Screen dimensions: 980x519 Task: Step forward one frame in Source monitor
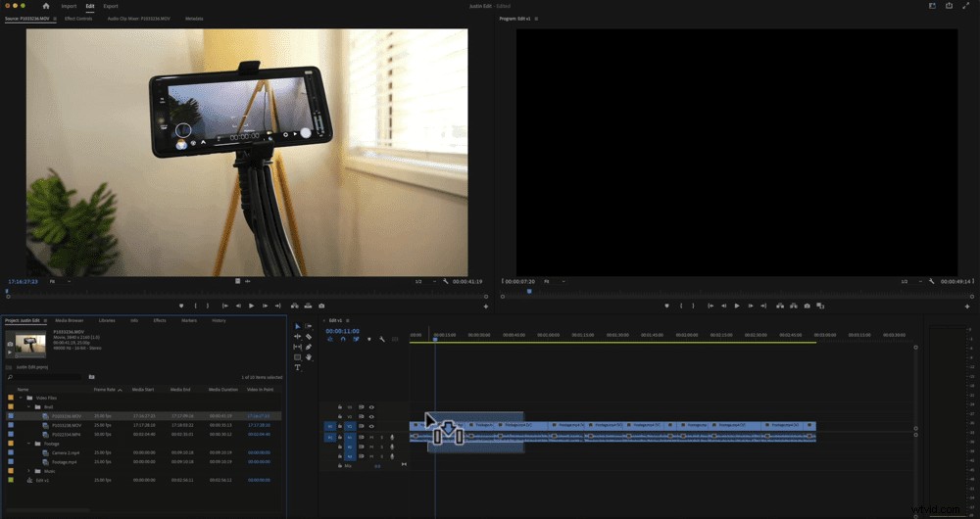pyautogui.click(x=265, y=307)
